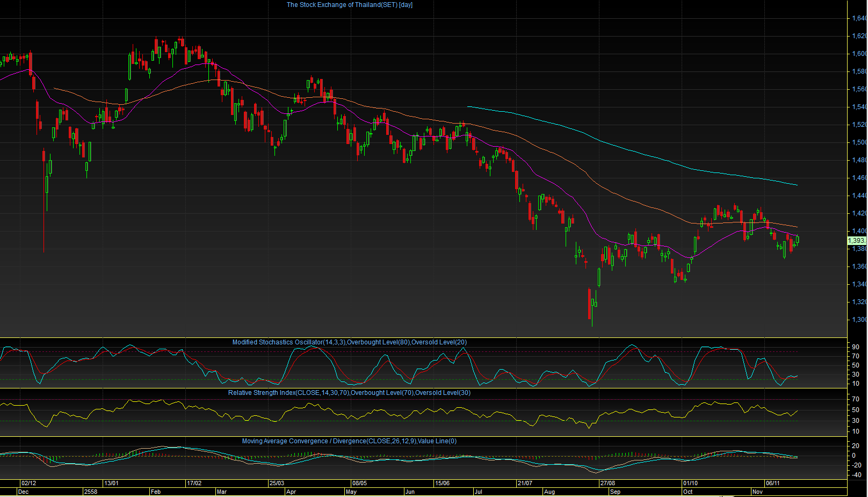The height and width of the screenshot is (497, 868).
Task: Select the 21/07 date marker
Action: click(x=525, y=483)
